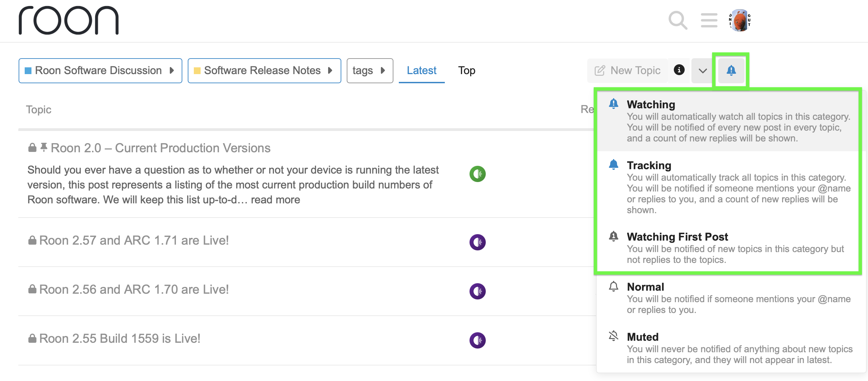Switch to the Top tab
868x381 pixels.
tap(466, 70)
